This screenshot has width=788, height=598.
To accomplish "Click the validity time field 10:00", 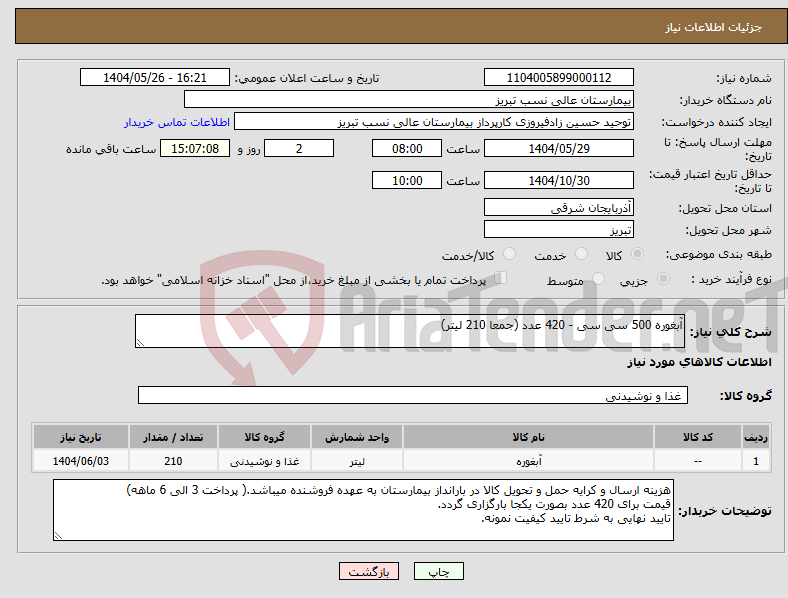I will [407, 180].
